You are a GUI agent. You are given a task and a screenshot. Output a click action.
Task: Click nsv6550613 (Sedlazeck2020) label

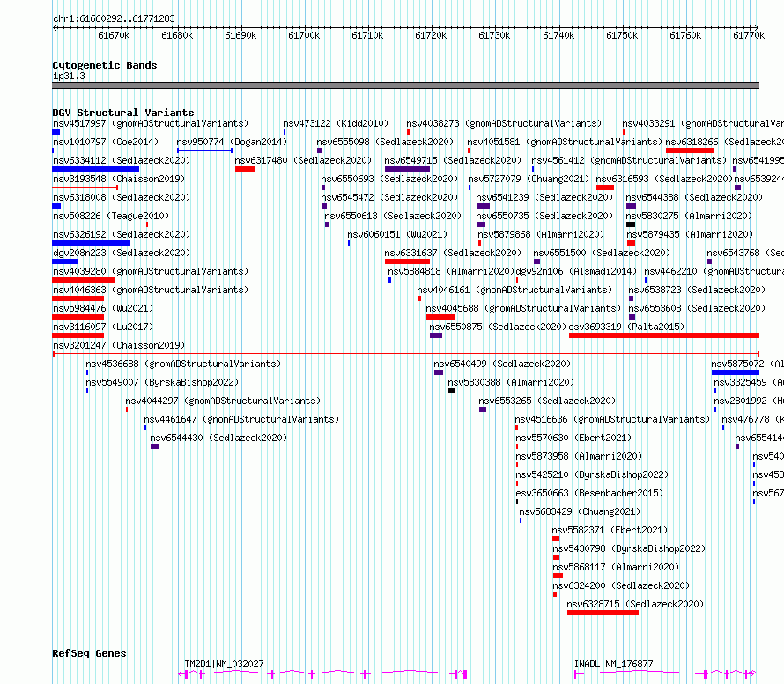pos(393,216)
